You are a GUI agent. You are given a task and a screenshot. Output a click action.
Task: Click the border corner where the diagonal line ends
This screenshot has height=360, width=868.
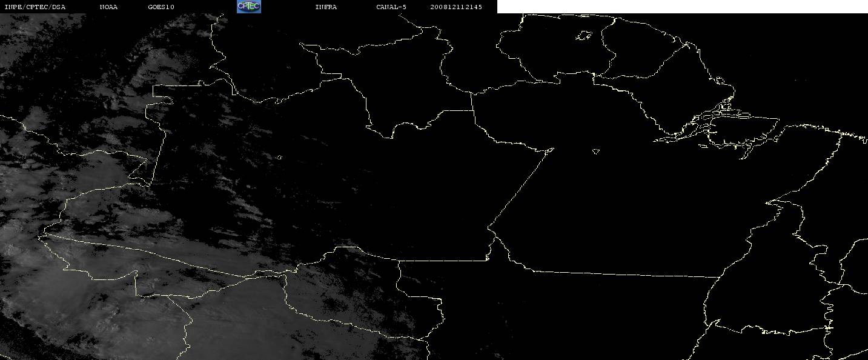tap(489, 228)
